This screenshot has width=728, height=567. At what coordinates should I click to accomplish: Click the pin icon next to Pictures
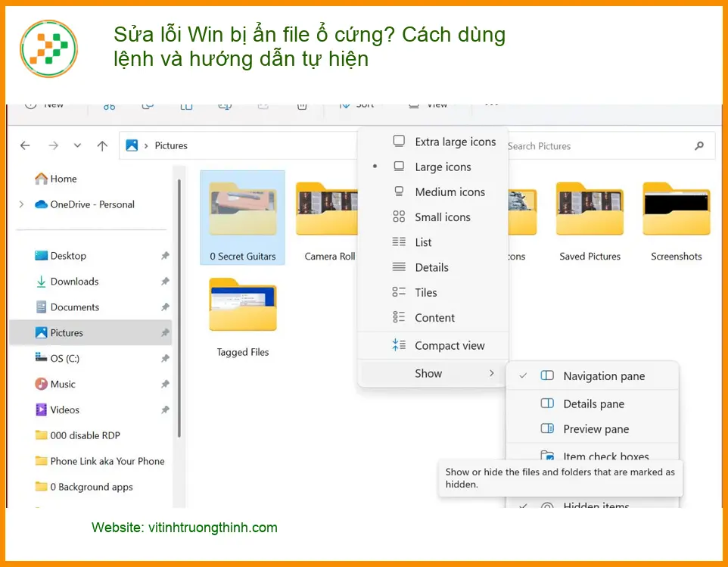coord(165,332)
